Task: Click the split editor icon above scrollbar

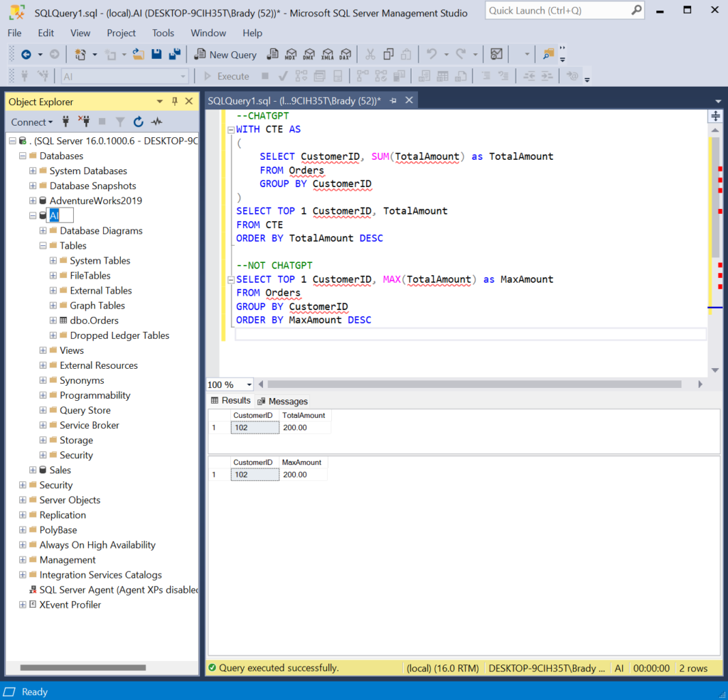Action: click(x=715, y=117)
